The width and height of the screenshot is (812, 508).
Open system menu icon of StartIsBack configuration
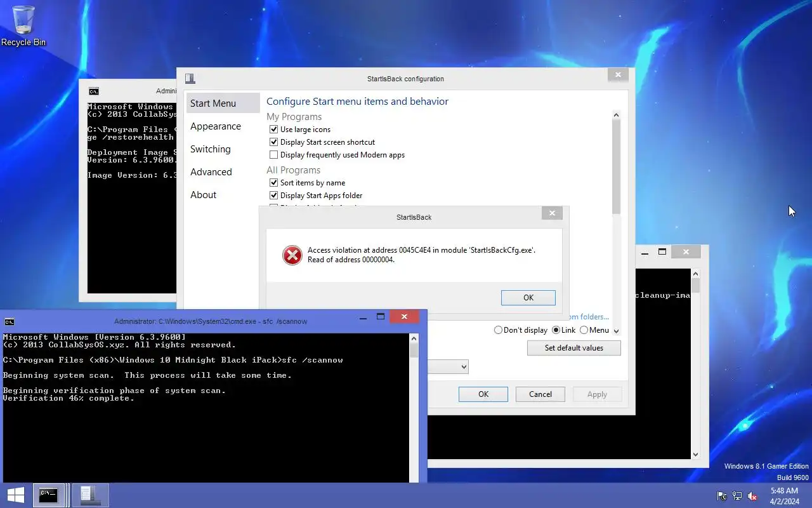(190, 79)
